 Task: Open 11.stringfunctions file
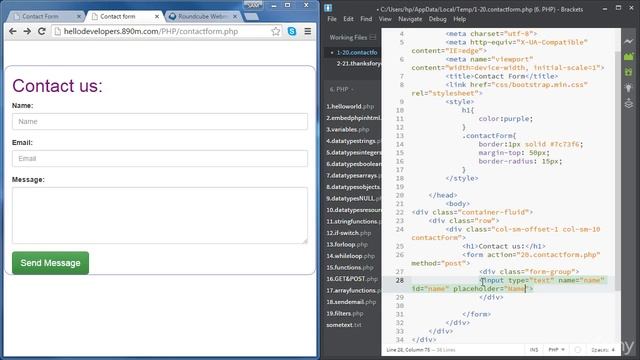[353, 221]
